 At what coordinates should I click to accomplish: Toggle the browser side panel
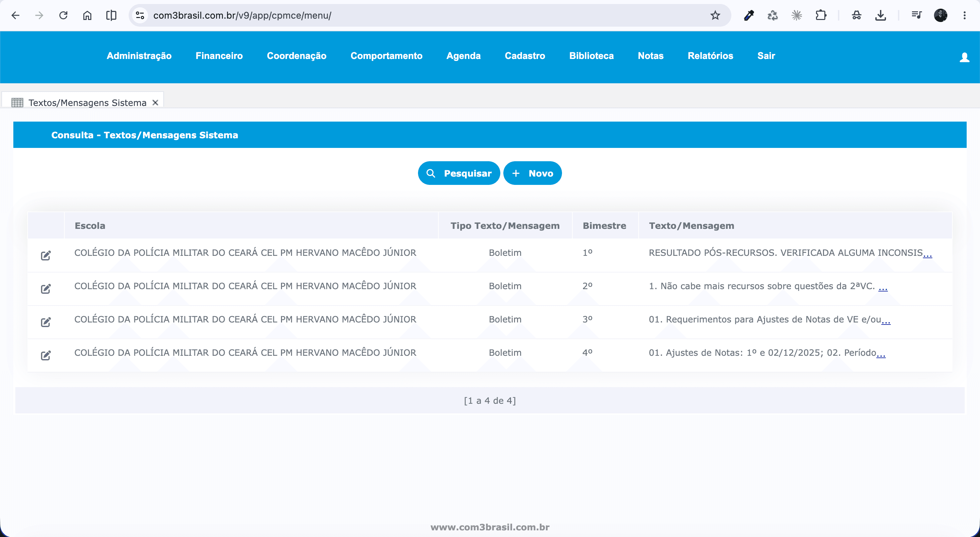tap(111, 15)
